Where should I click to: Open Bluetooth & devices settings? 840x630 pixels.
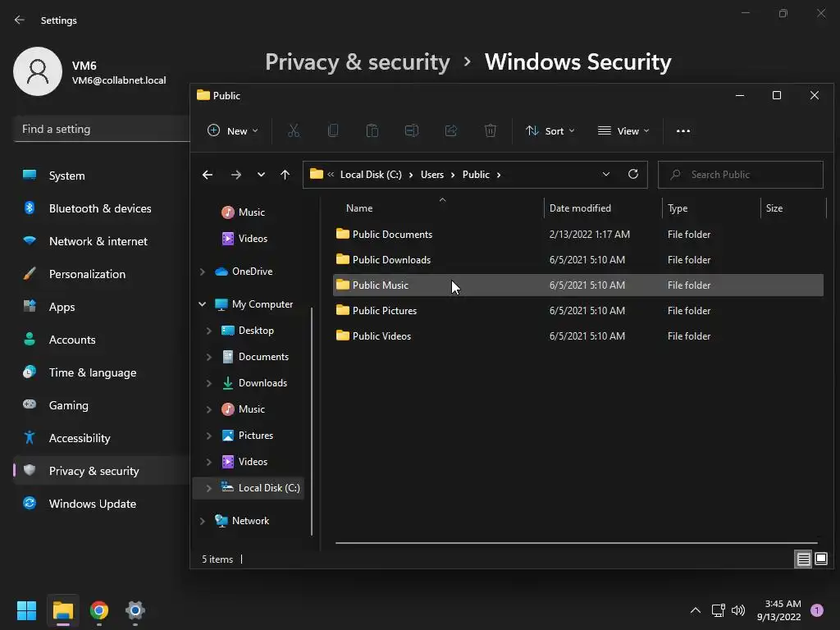pyautogui.click(x=101, y=208)
